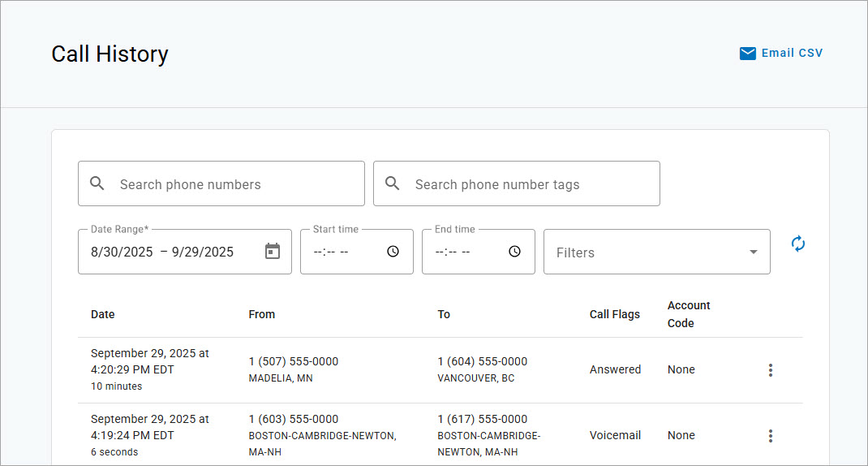Open more options for the Voicemail call
Viewport: 868px width, 466px height.
click(x=770, y=436)
